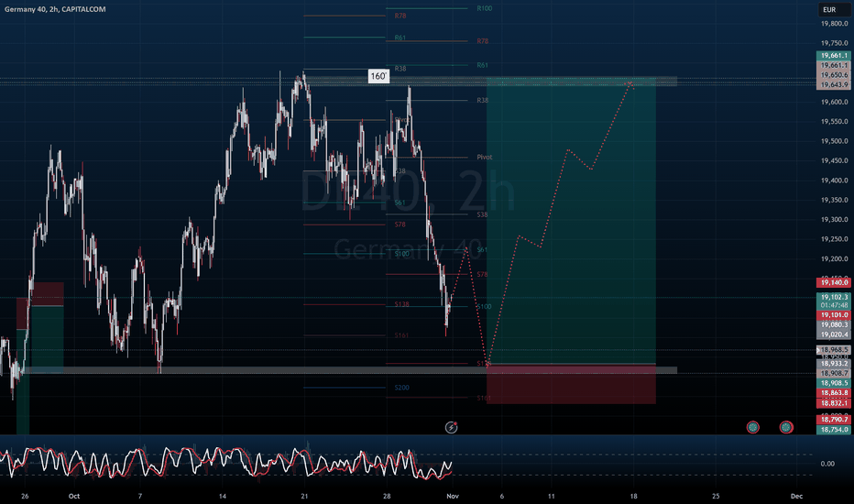Click the red 19,140.0 price label

(833, 282)
